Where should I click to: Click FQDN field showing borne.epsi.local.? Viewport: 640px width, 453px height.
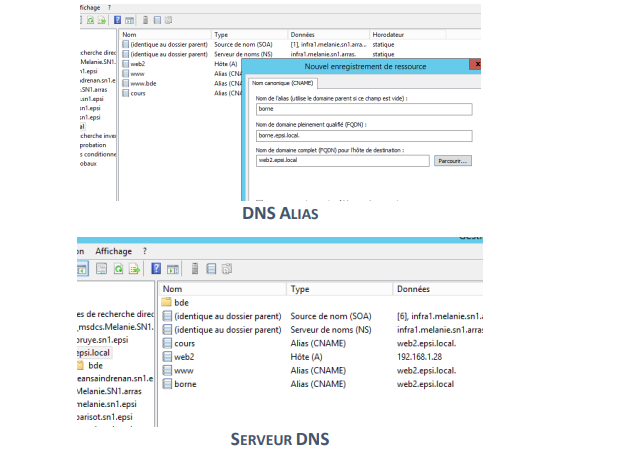(x=364, y=135)
